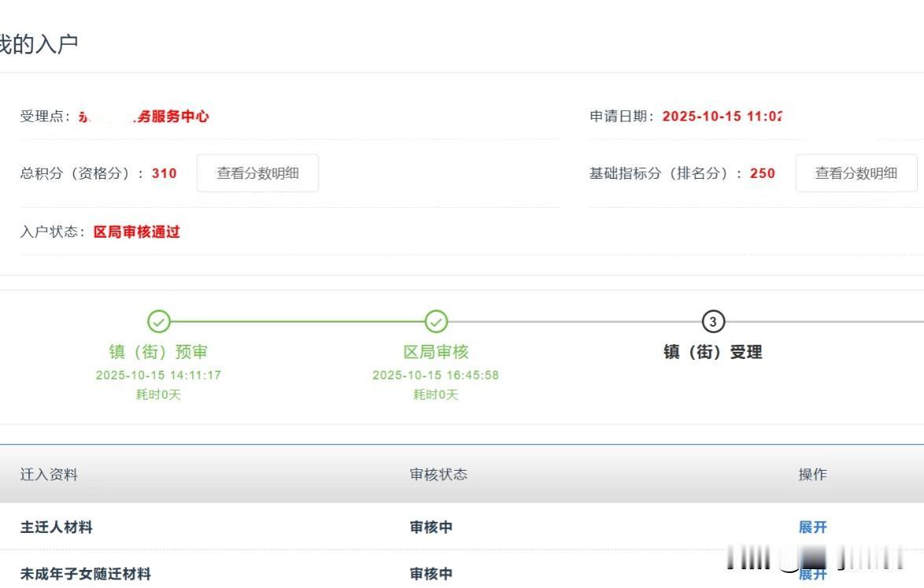
Task: Click the 区局审核 step label
Action: pos(436,352)
